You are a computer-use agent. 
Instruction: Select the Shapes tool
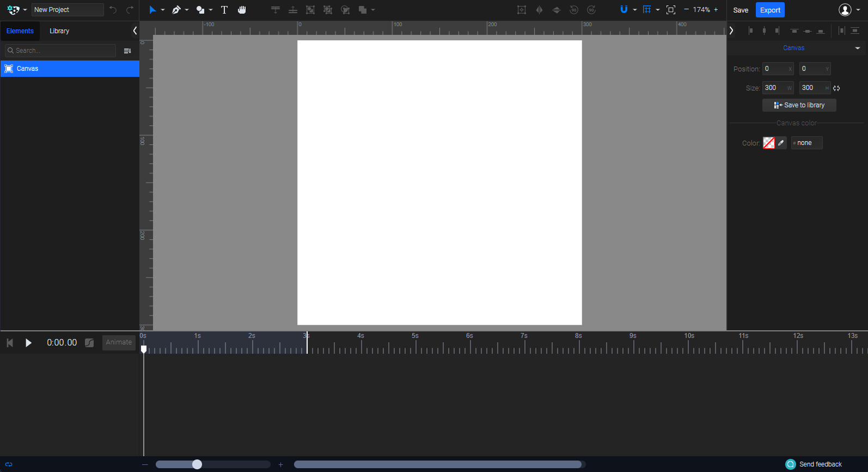[200, 10]
